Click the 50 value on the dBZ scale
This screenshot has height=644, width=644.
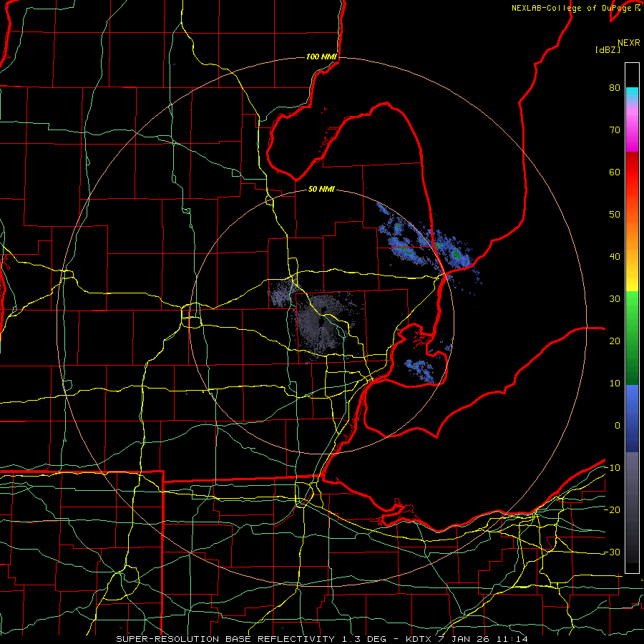coord(615,215)
